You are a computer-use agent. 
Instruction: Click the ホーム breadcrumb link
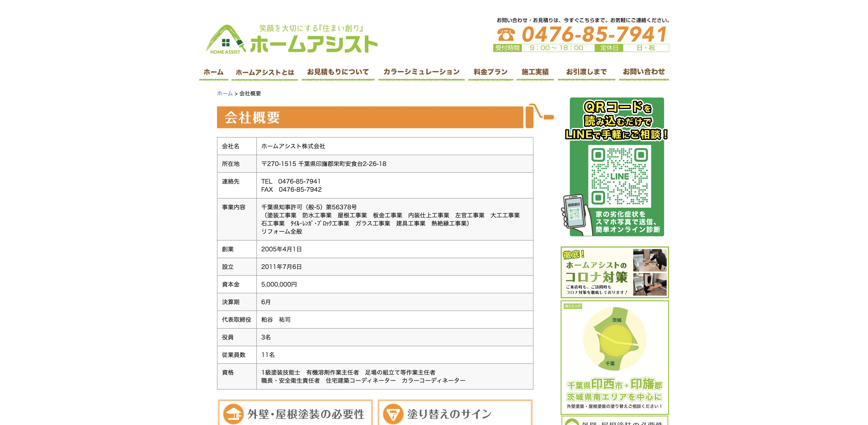point(225,93)
